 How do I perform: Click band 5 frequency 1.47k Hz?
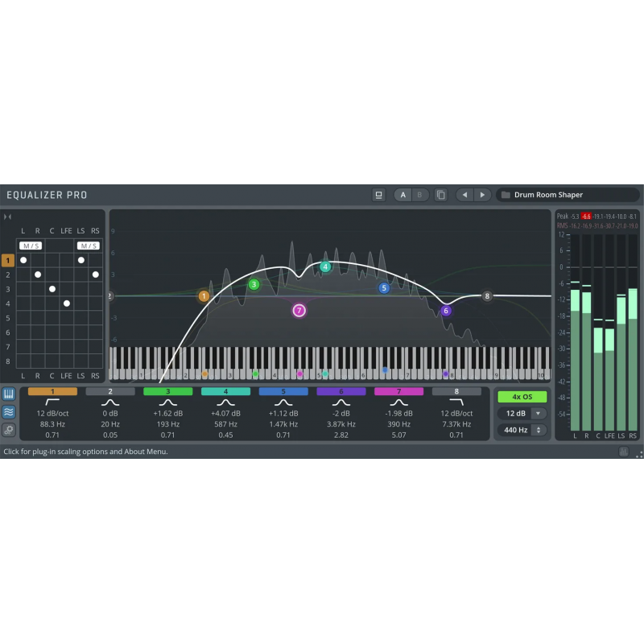point(283,424)
